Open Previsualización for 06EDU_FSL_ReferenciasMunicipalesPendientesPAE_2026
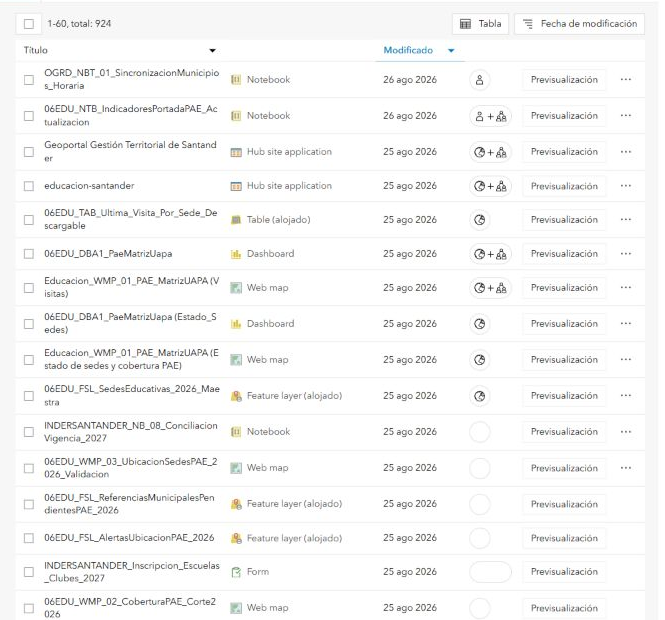This screenshot has height=620, width=665. [x=564, y=504]
